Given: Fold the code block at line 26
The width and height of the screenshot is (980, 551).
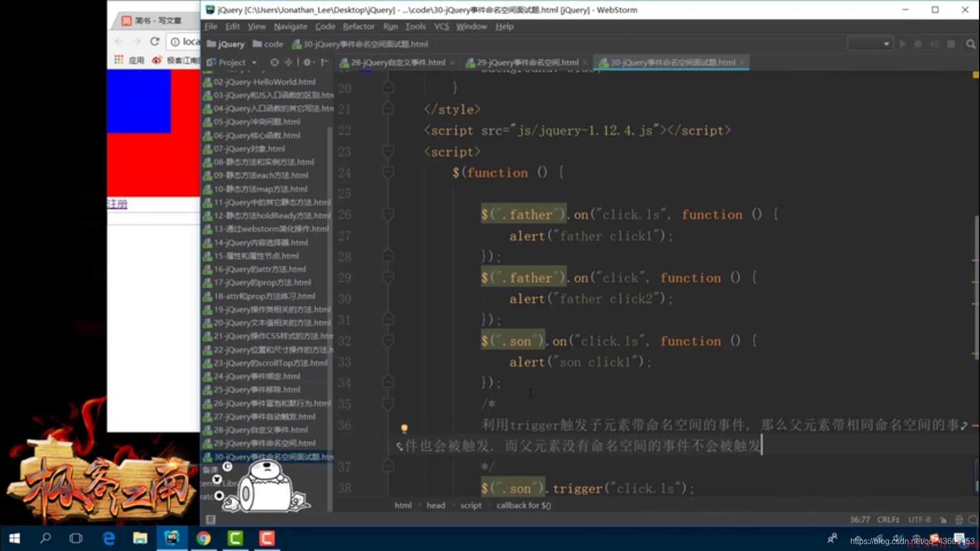Looking at the screenshot, I should click(x=388, y=214).
